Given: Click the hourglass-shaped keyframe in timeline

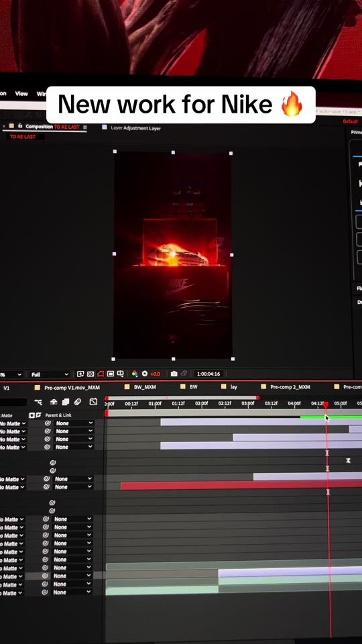Looking at the screenshot, I should 348,461.
